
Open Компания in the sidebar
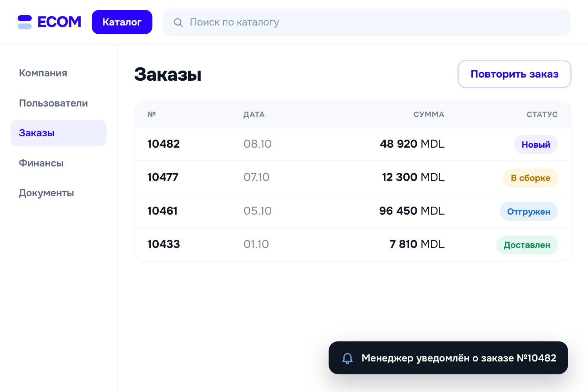43,73
